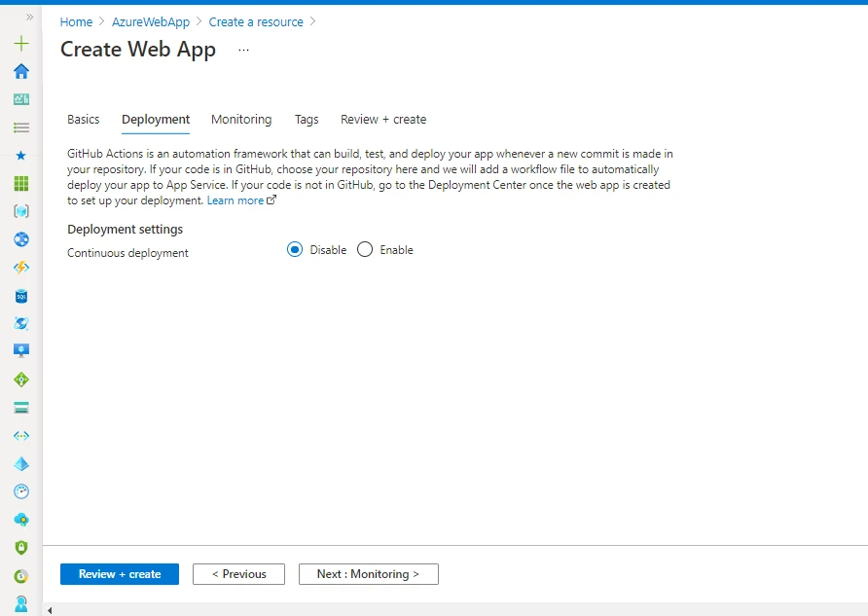Image resolution: width=868 pixels, height=616 pixels.
Task: Expand the collapsed portal sidebar menu
Action: coord(27,15)
